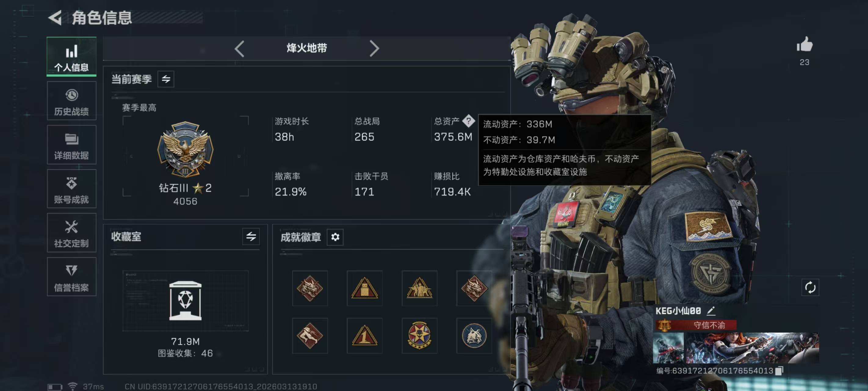The image size is (868, 391).
Task: Open the 账号成就 sidebar item
Action: click(71, 189)
